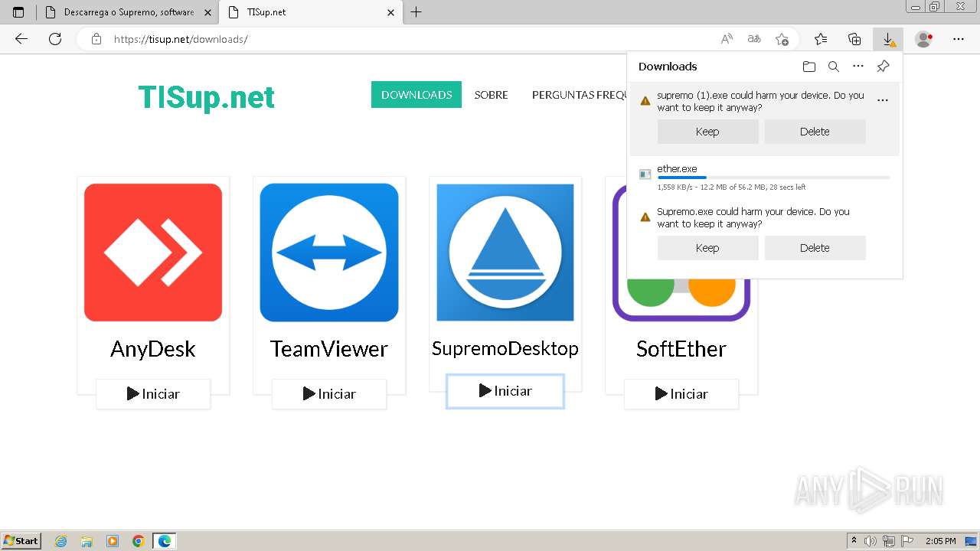This screenshot has height=551, width=980.
Task: Open more actions for supremo (1).exe
Action: 883,100
